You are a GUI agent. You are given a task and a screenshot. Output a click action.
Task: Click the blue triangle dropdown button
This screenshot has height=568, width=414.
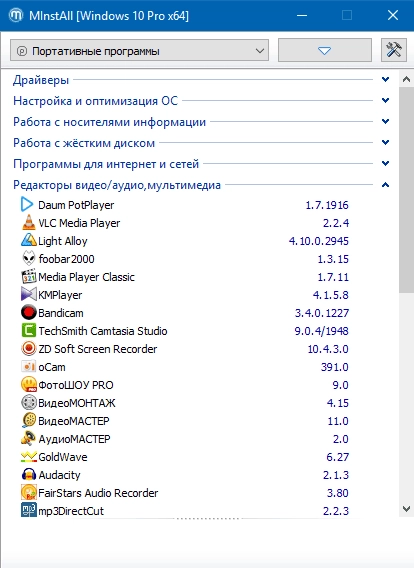pos(325,50)
